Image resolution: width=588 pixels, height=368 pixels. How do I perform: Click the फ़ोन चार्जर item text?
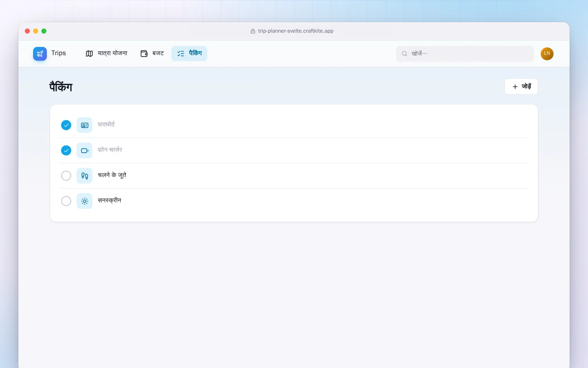pos(110,150)
